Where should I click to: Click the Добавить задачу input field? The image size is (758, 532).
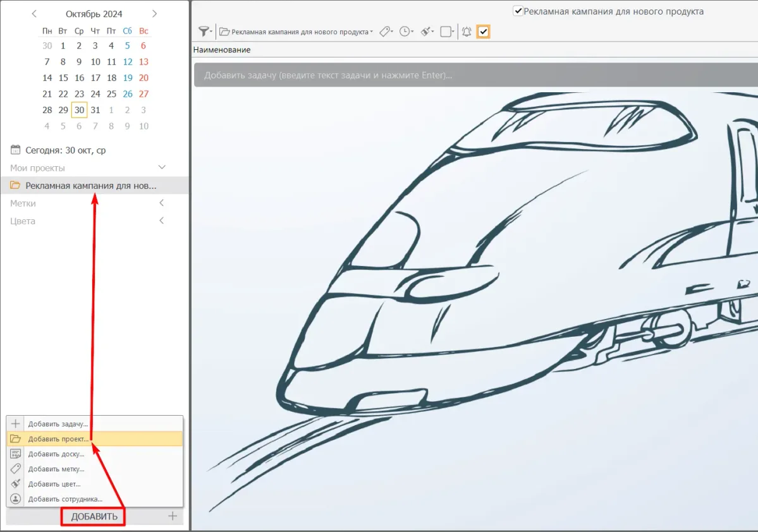pos(474,75)
